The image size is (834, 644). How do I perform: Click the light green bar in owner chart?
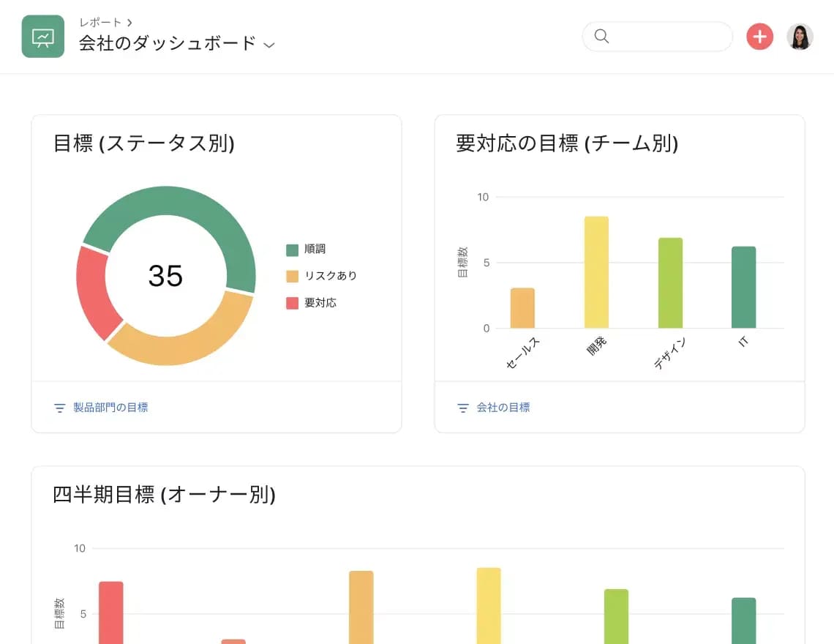617,616
